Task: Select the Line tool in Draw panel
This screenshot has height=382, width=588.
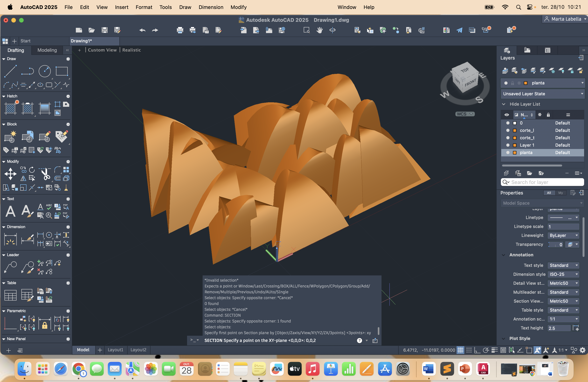Action: (11, 71)
